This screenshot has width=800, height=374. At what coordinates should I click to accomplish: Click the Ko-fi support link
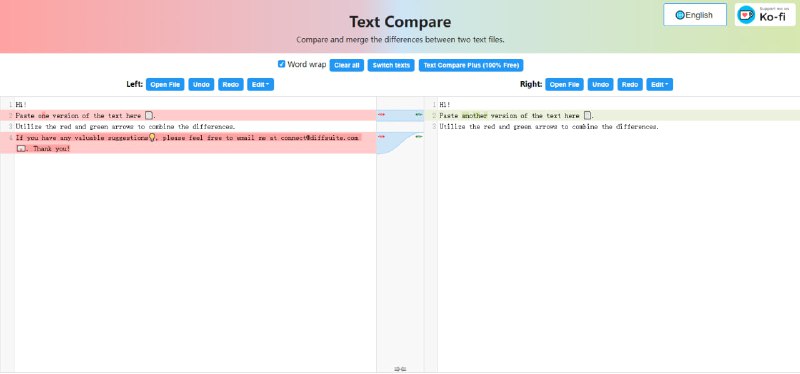[765, 15]
